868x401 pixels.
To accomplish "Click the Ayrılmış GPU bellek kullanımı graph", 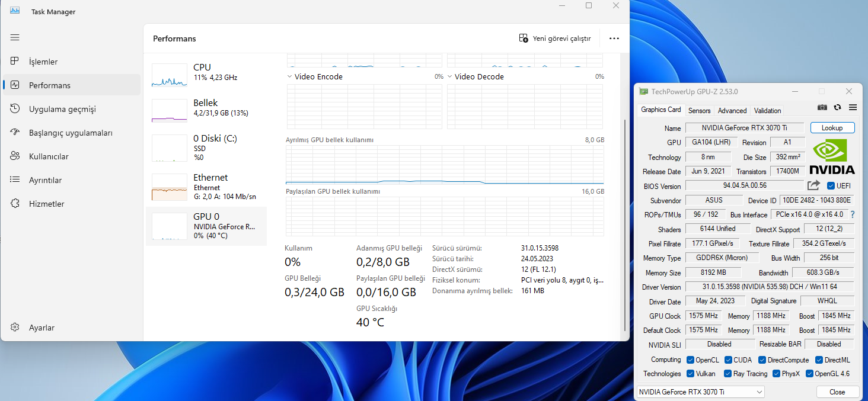I will [x=445, y=165].
